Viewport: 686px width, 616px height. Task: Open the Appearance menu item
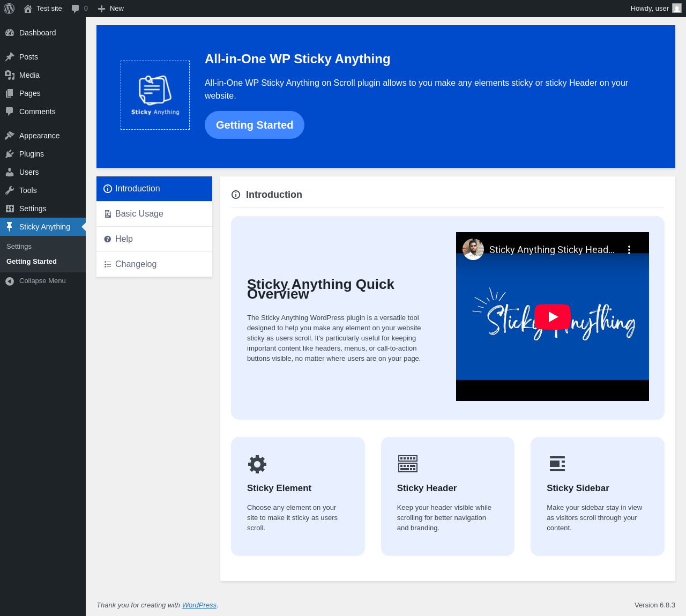click(x=43, y=136)
